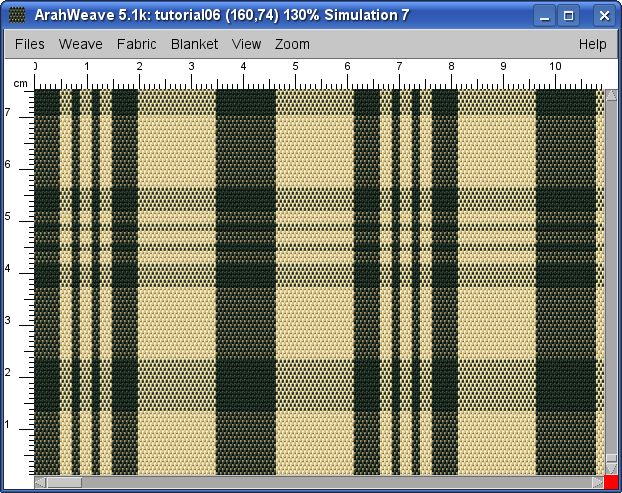This screenshot has width=622, height=493.
Task: Click the vertical scrollbar down arrow
Action: [611, 468]
